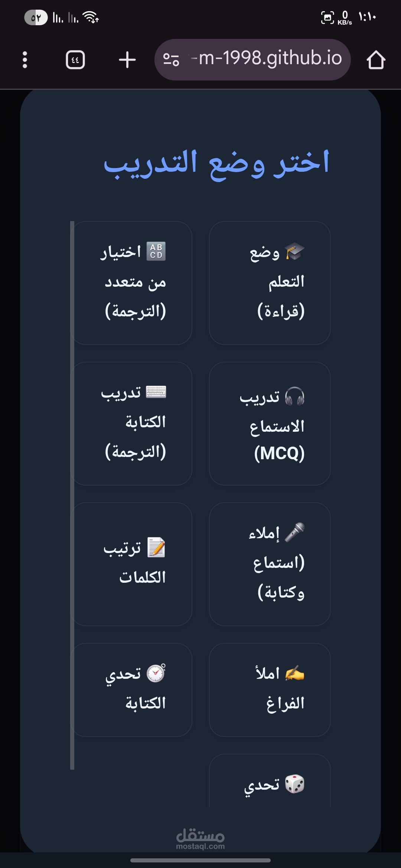This screenshot has width=401, height=868.
Task: Tap the stopwatch icon for writing challenge
Action: pyautogui.click(x=156, y=673)
